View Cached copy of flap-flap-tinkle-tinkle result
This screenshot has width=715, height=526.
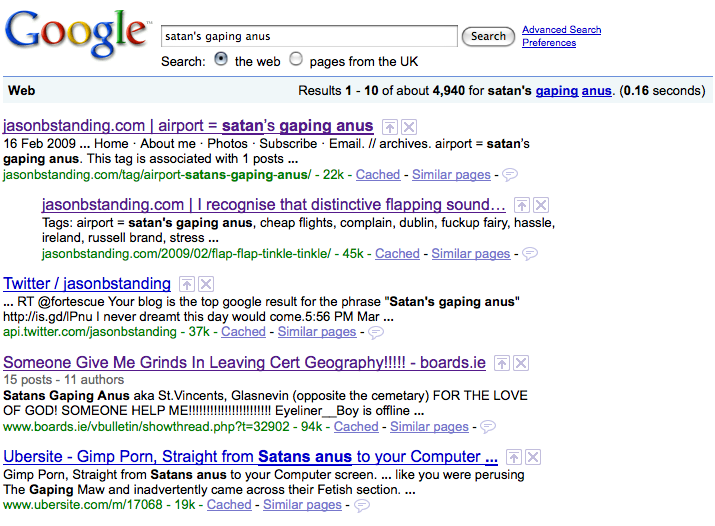pos(397,253)
